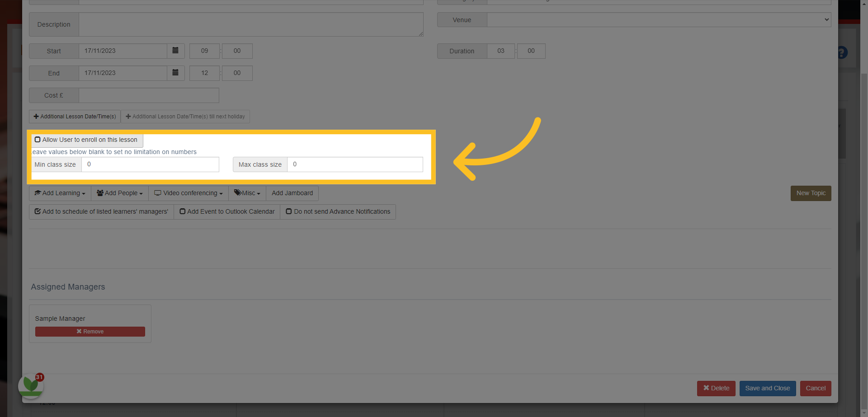Open the plant badge widget with 31 notifications
This screenshot has height=417, width=868.
point(31,385)
